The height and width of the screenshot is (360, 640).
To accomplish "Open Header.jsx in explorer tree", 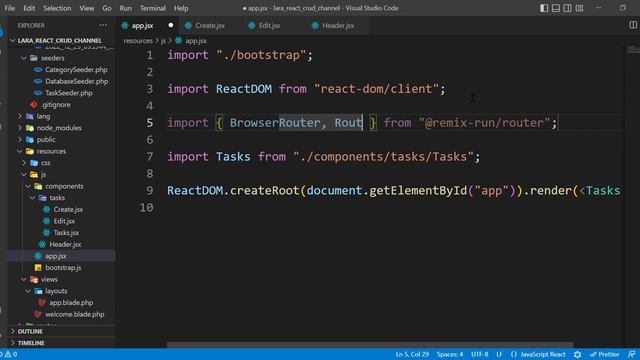I will click(65, 244).
